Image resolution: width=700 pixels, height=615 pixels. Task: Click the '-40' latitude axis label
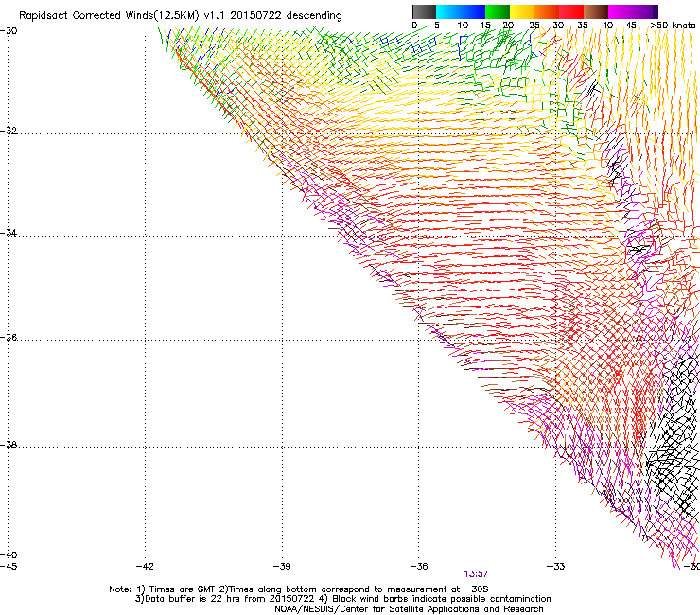[9, 554]
